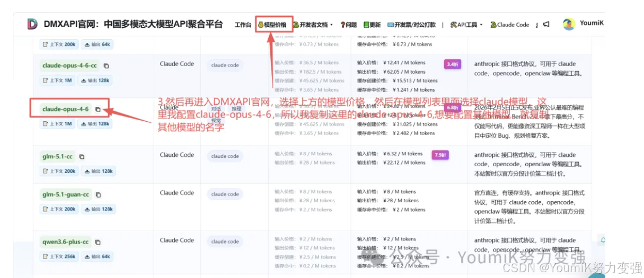Click the 官方直连 description in glm-5.1-guan-cc row

tap(530, 208)
